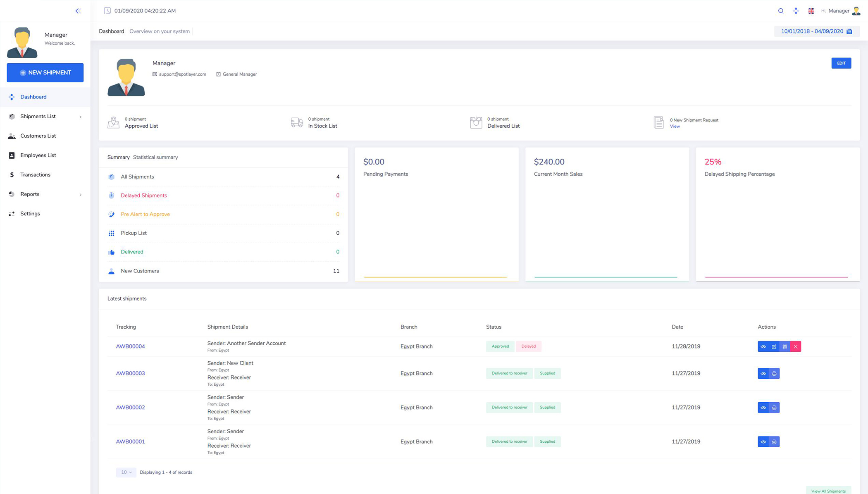Open the Hi, Manager user menu
Viewport: 868px width, 494px height.
point(841,11)
